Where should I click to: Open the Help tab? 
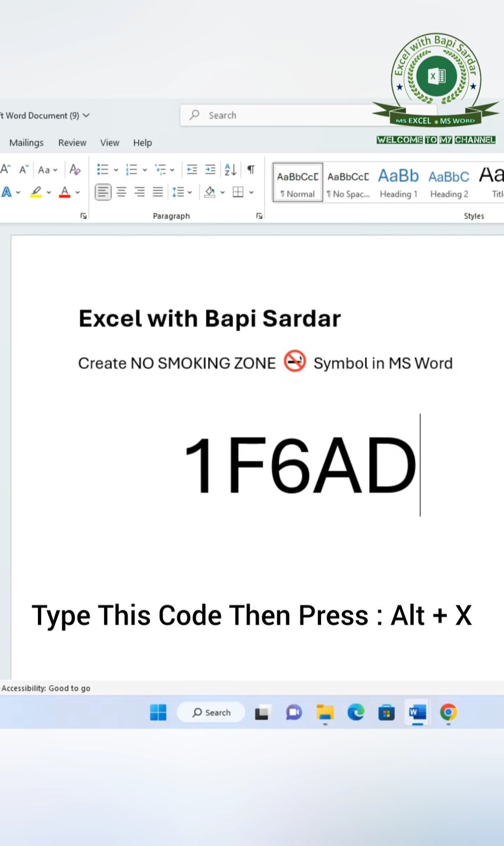click(142, 142)
